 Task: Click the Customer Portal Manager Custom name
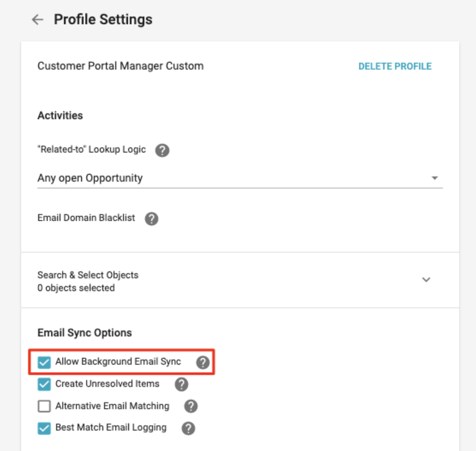[121, 66]
